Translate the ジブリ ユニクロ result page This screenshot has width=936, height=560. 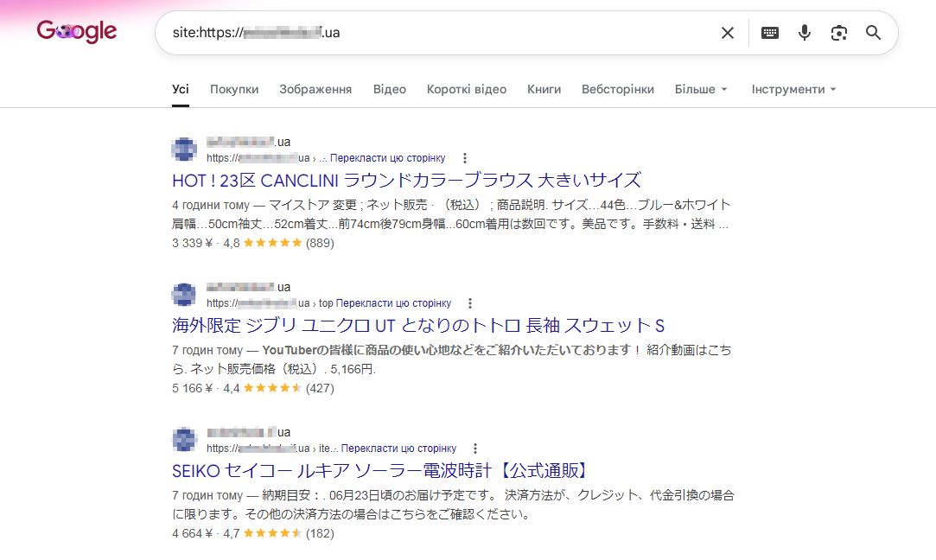393,303
